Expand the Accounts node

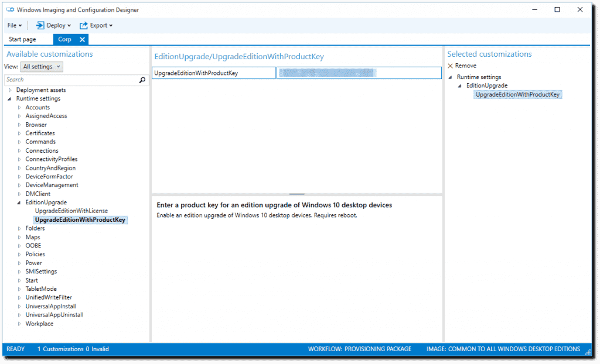point(19,108)
